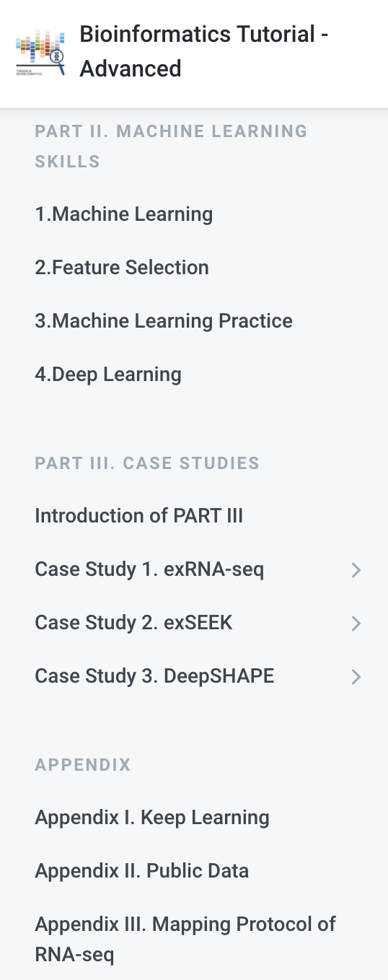Image resolution: width=388 pixels, height=980 pixels.
Task: Expand Case Study 2. exSEEK chevron
Action: (356, 624)
